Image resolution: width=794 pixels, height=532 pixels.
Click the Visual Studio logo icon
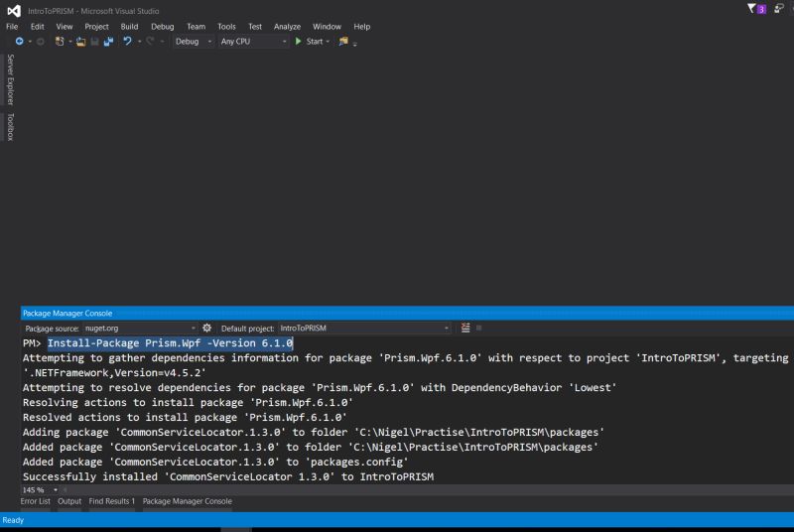pos(14,10)
